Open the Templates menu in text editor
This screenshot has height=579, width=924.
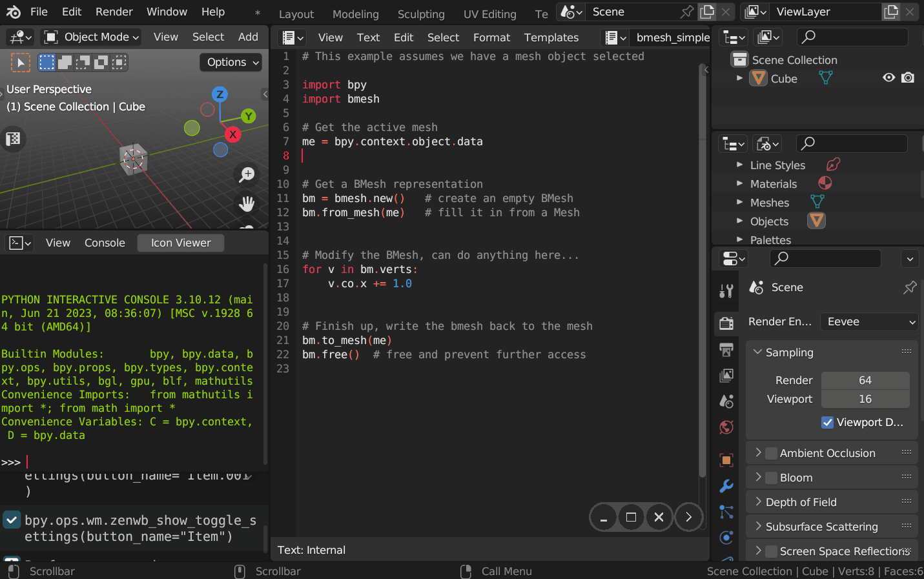click(551, 37)
